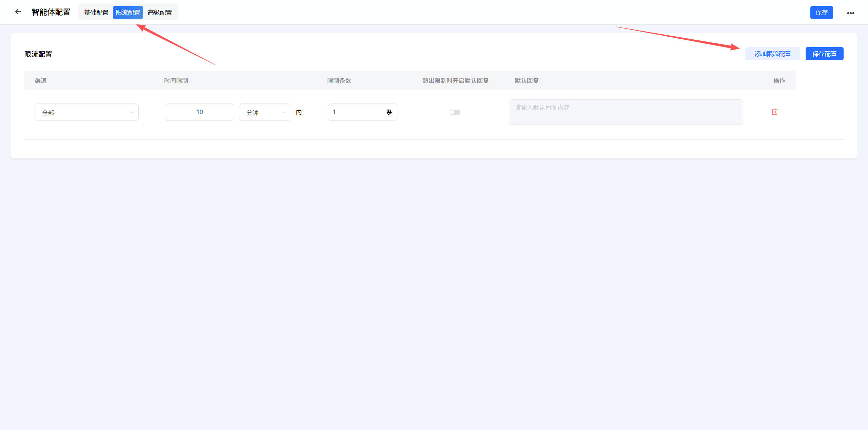Viewport: 868px width, 430px height.
Task: Delete the rate limit row with trash icon
Action: pyautogui.click(x=774, y=112)
